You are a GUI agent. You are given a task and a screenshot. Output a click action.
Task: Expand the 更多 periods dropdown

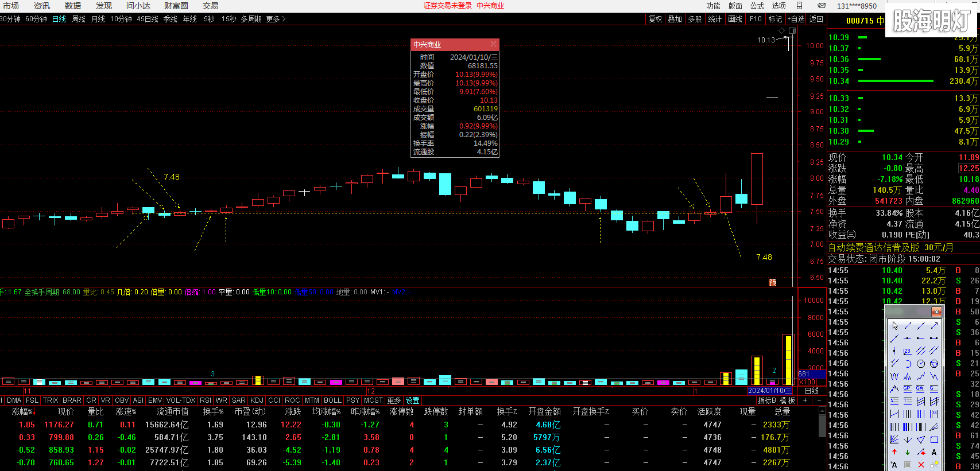coord(276,19)
